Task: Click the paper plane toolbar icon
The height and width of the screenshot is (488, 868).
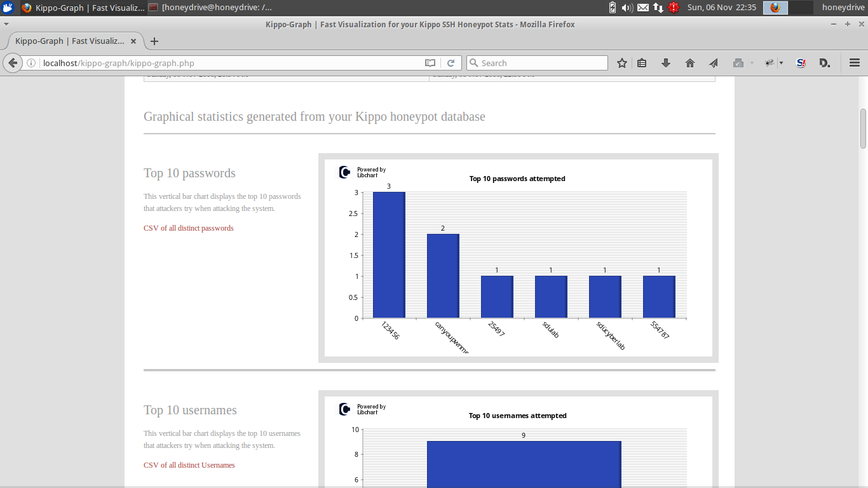Action: coord(714,63)
